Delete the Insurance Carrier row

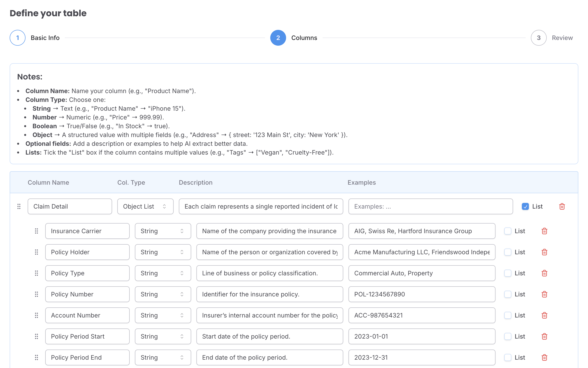[544, 231]
